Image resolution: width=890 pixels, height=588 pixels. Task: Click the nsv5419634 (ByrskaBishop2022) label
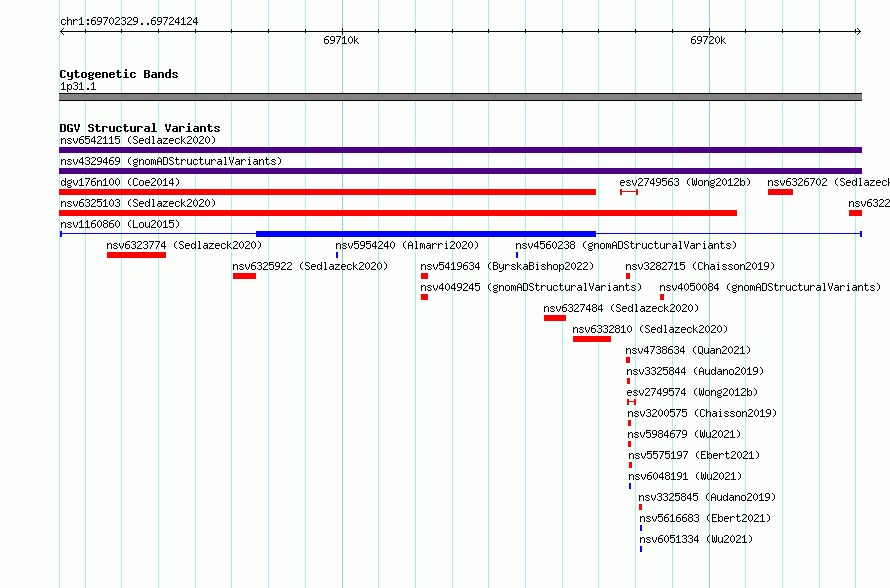coord(507,266)
